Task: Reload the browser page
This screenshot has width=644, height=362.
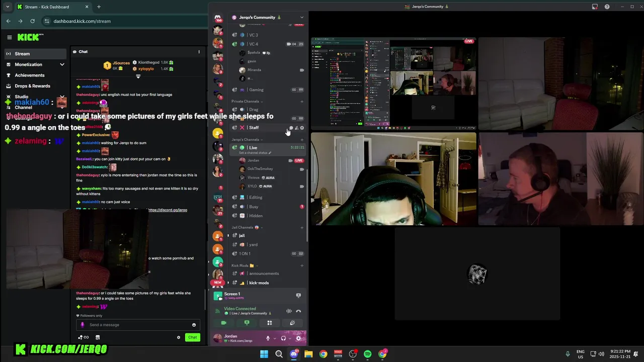Action: pyautogui.click(x=32, y=21)
